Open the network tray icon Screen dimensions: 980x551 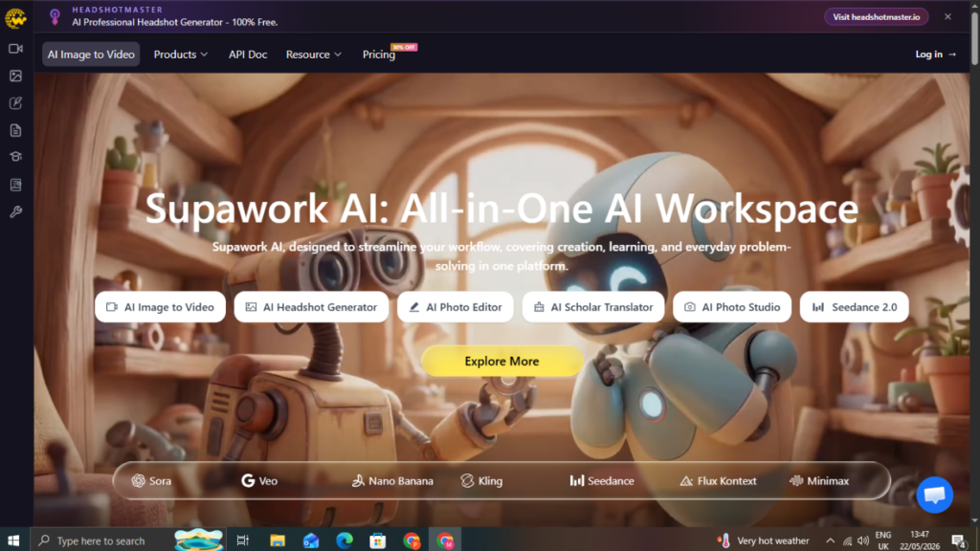847,541
